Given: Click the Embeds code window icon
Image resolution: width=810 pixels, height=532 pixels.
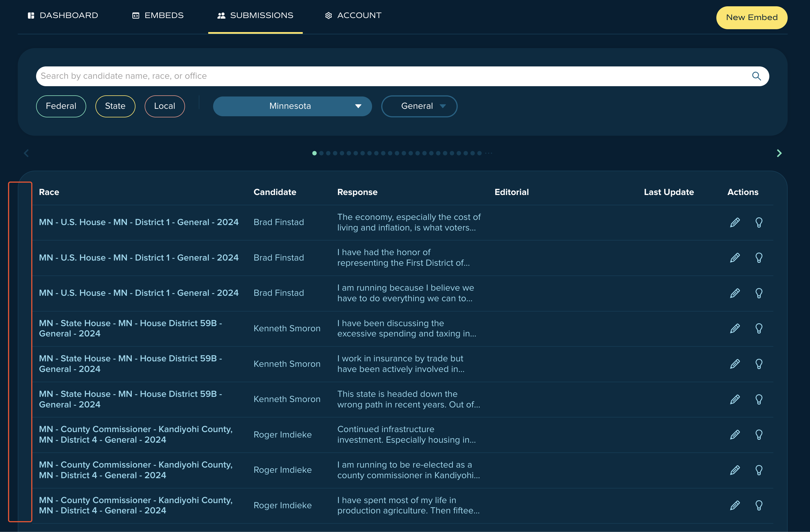Looking at the screenshot, I should (x=136, y=15).
